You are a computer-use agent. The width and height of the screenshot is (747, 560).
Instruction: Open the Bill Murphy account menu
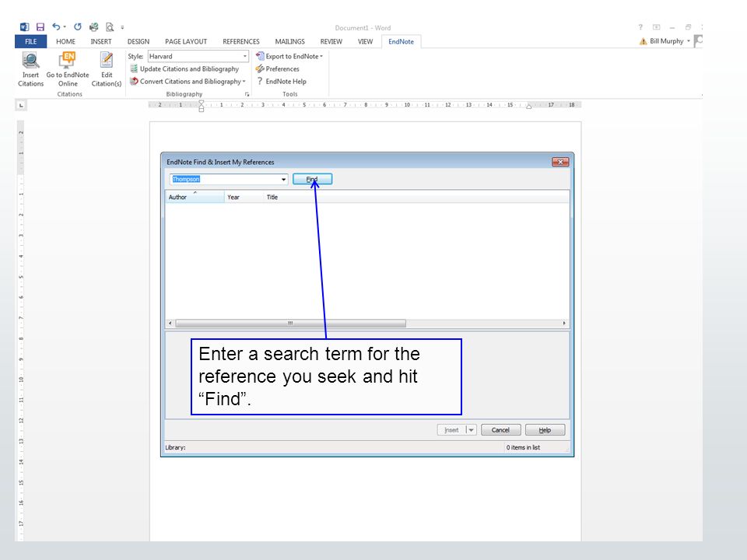(x=670, y=41)
